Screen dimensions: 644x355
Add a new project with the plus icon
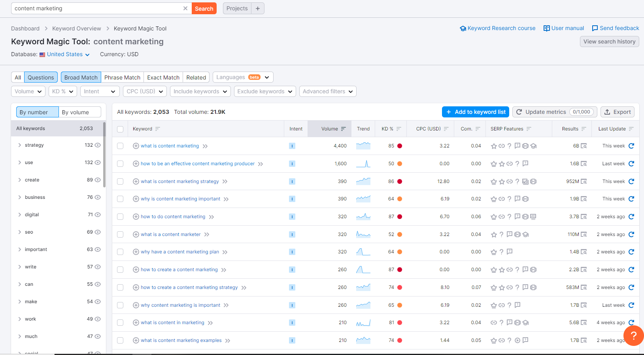(x=258, y=8)
